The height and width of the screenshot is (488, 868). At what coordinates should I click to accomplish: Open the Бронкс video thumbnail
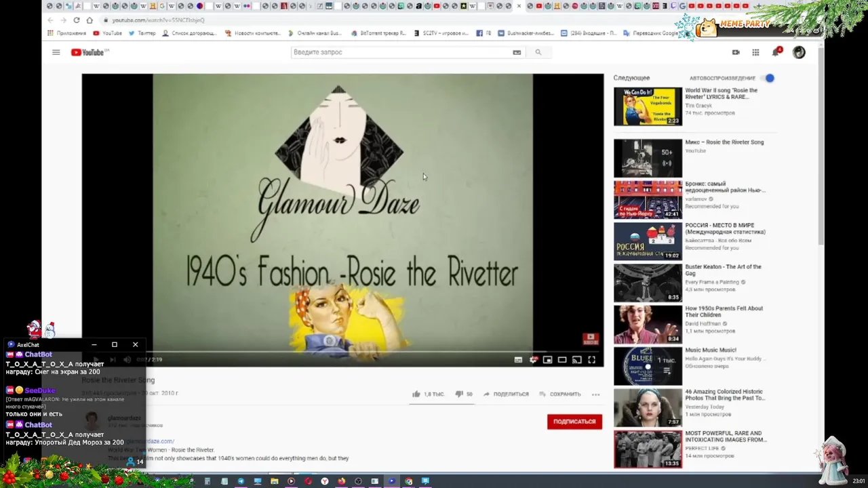coord(648,199)
